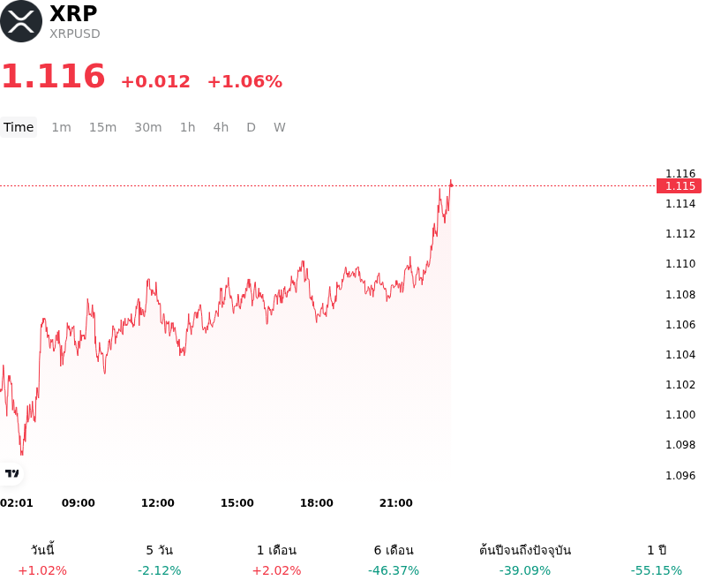Click the XRPUSD symbol label
Image resolution: width=706 pixels, height=588 pixels.
point(75,34)
